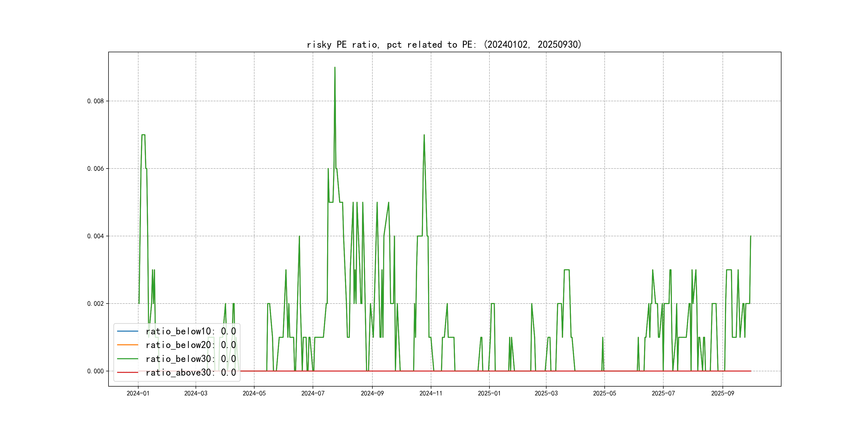Click the final green line point at 0.004
The width and height of the screenshot is (868, 434).
[750, 236]
